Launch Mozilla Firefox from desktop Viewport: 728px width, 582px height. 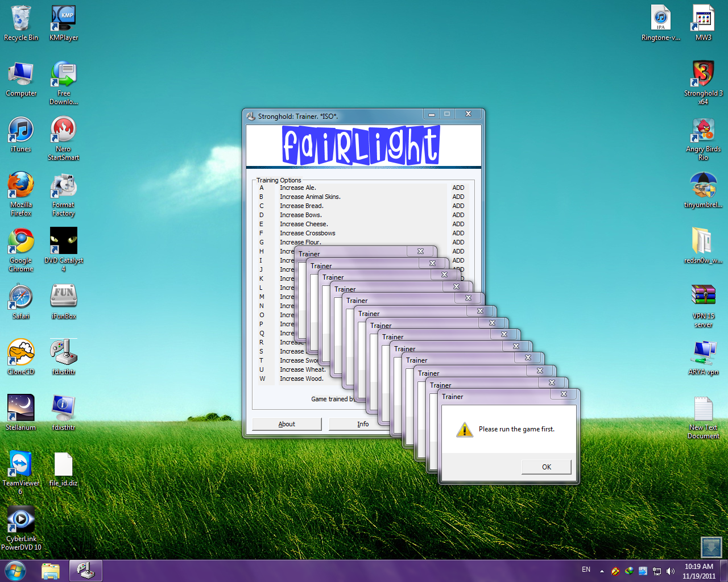[x=21, y=194]
